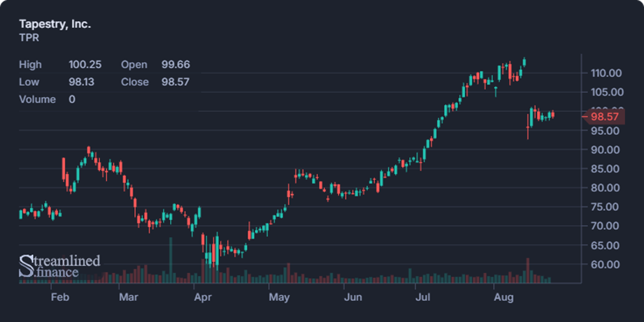Click the Tapestry, Inc. company title
Viewport: 644px width, 322px height.
coord(55,24)
